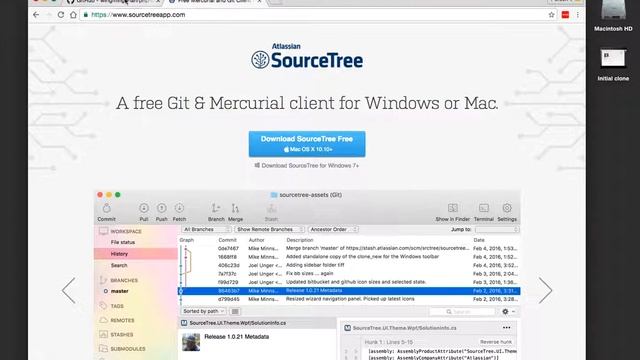Open the Show Remote Branches dropdown
Viewport: 640px width, 360px height.
point(269,229)
